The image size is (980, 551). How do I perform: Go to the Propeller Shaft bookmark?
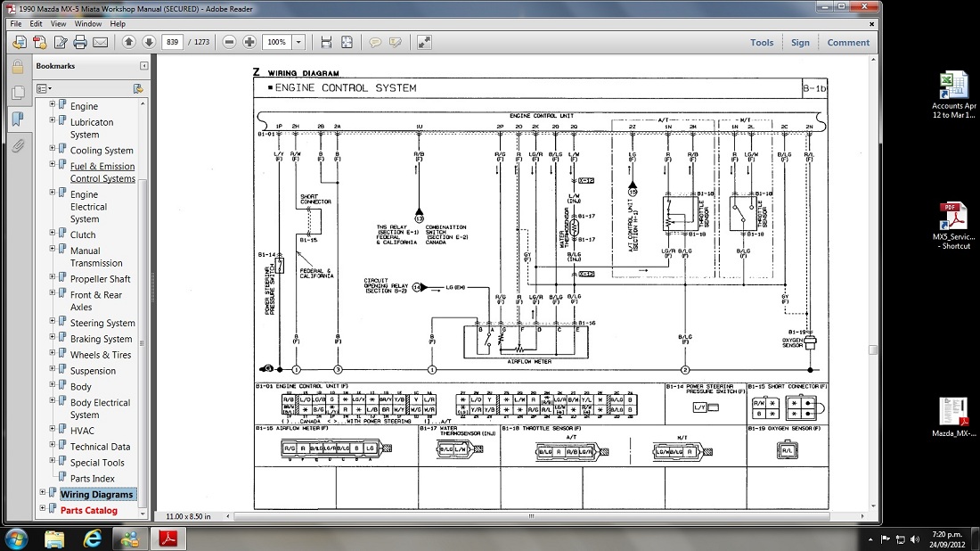(x=100, y=279)
